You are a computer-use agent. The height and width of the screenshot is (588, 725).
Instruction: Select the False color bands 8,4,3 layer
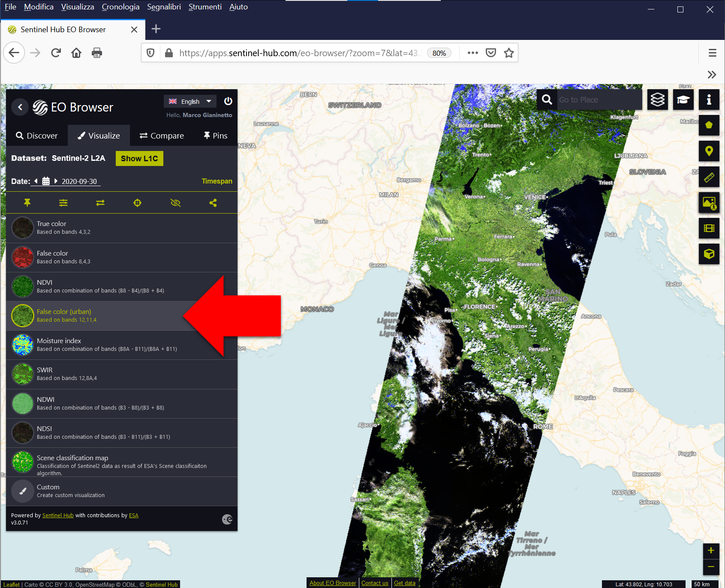pyautogui.click(x=122, y=257)
